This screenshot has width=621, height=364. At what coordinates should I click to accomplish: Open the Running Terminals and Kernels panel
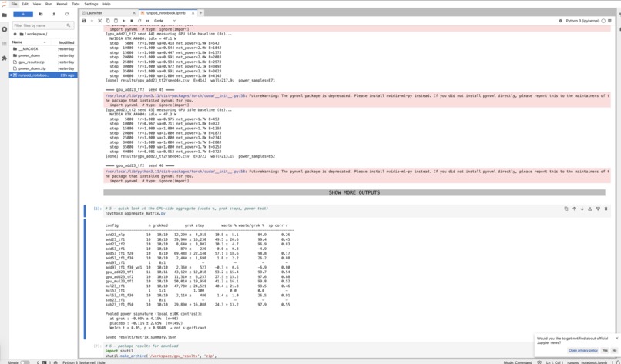tap(5, 29)
